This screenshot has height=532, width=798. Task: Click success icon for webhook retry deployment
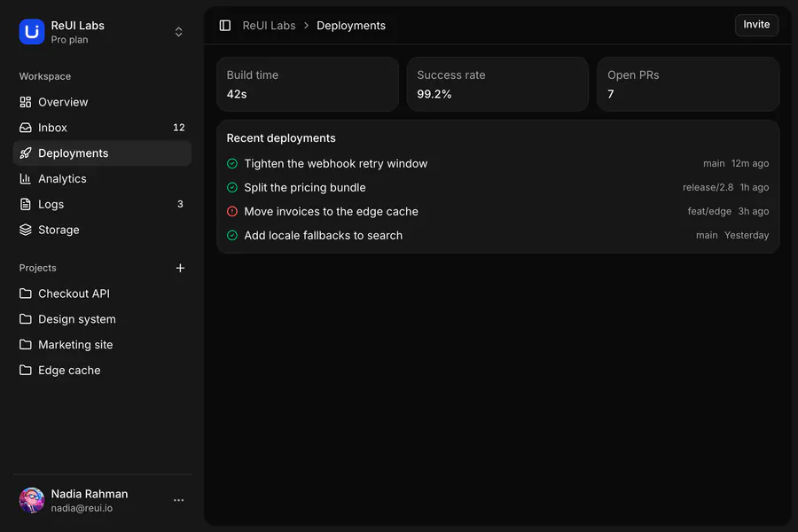[232, 163]
